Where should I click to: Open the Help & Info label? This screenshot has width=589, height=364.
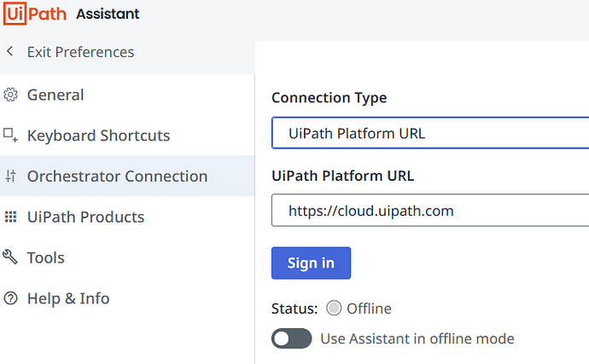68,298
